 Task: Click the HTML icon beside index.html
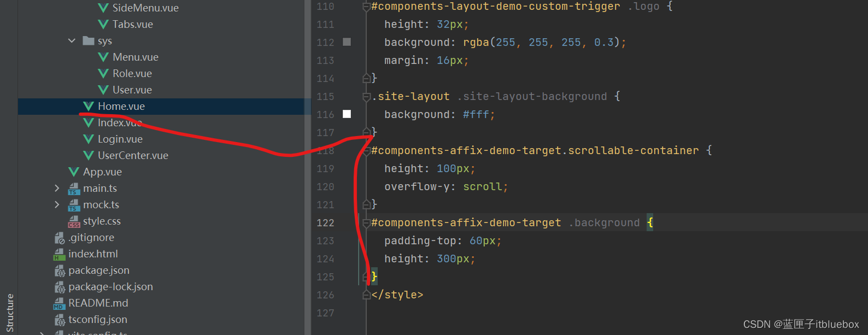(59, 254)
